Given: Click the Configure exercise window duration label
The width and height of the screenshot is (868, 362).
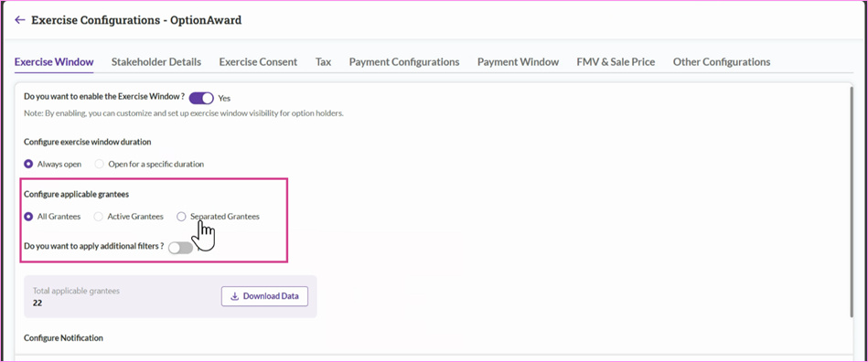Looking at the screenshot, I should (x=88, y=142).
